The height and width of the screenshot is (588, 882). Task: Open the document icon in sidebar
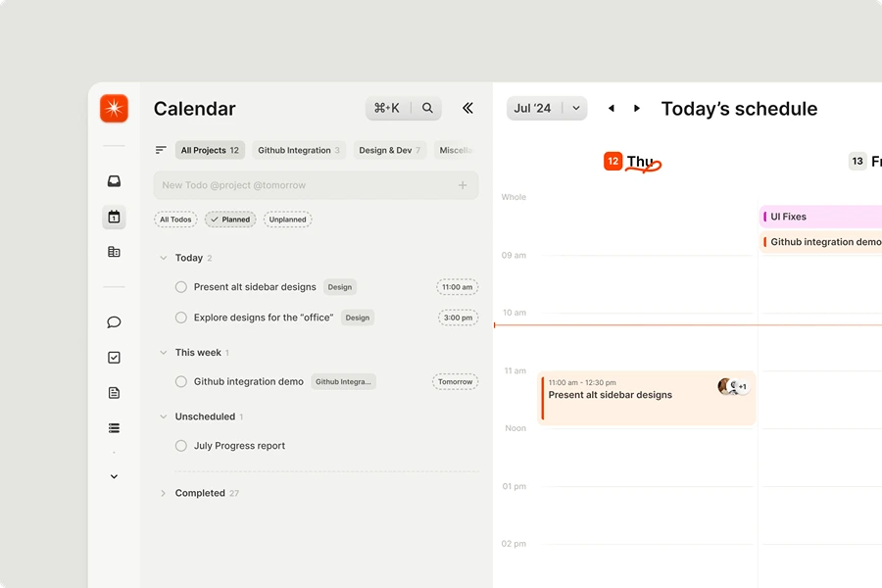click(114, 393)
